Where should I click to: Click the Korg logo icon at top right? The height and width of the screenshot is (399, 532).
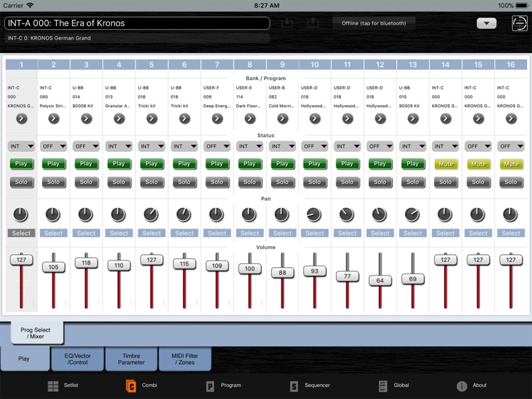coord(519,23)
